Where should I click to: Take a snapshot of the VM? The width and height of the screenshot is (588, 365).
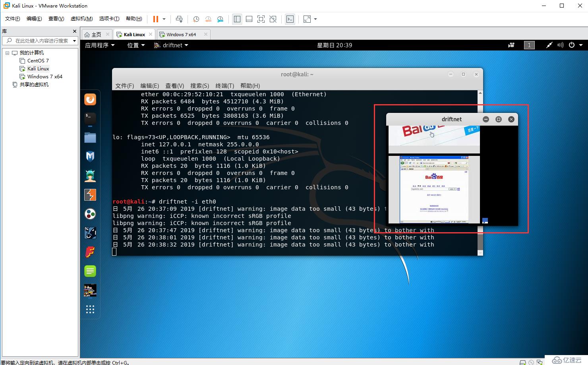point(196,19)
